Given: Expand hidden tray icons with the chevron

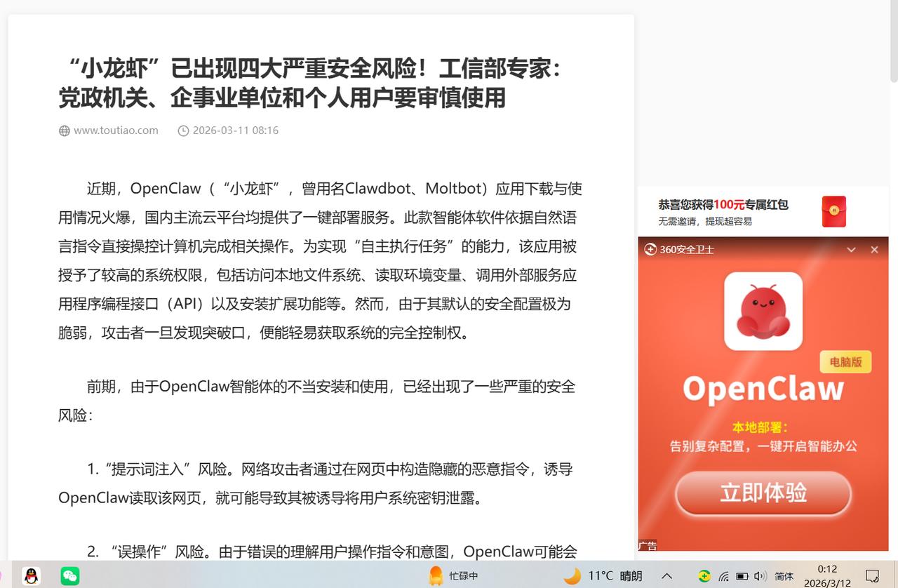Looking at the screenshot, I should [x=666, y=575].
